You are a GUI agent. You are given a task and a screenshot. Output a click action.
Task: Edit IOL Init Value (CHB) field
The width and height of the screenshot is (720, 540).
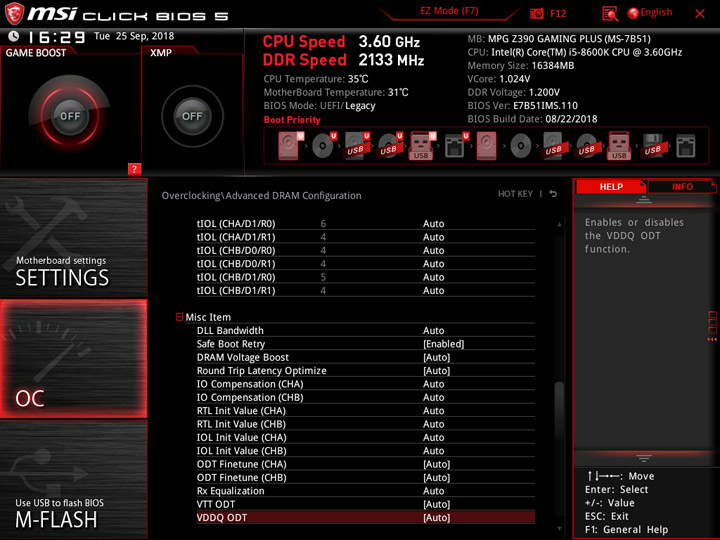click(433, 450)
